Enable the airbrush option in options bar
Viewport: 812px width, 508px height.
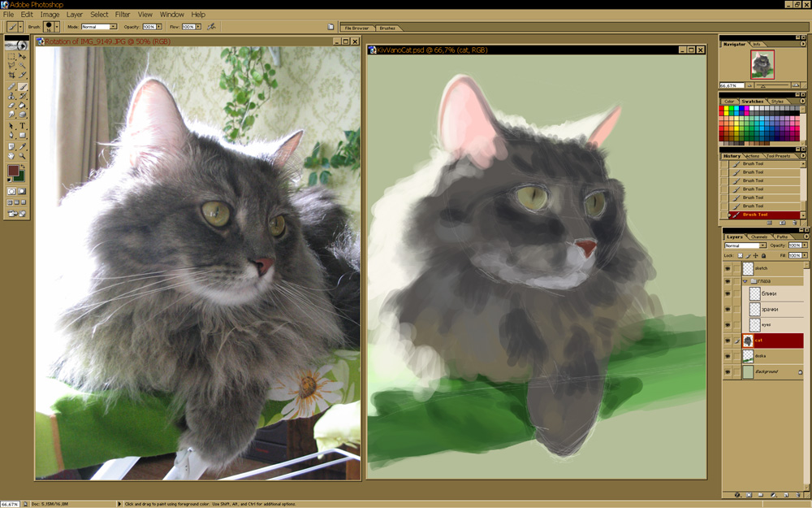tap(211, 27)
